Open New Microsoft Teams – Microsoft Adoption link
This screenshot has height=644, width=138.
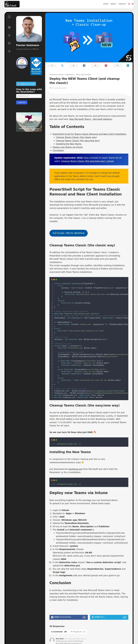(x=91, y=119)
